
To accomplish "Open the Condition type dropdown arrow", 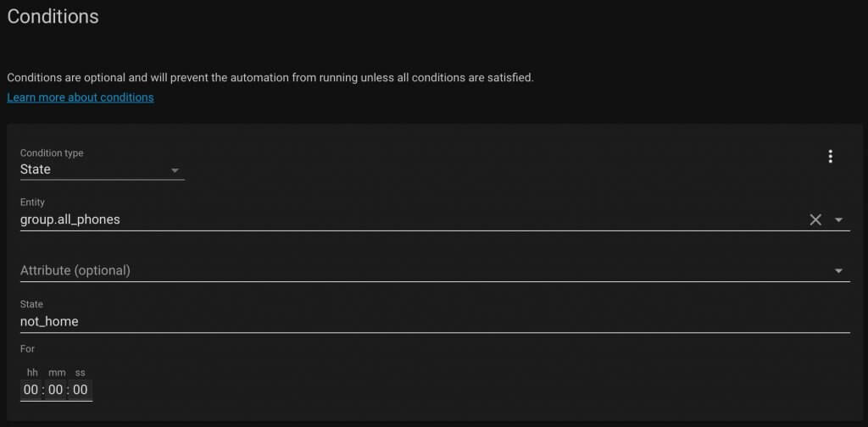I will (175, 170).
